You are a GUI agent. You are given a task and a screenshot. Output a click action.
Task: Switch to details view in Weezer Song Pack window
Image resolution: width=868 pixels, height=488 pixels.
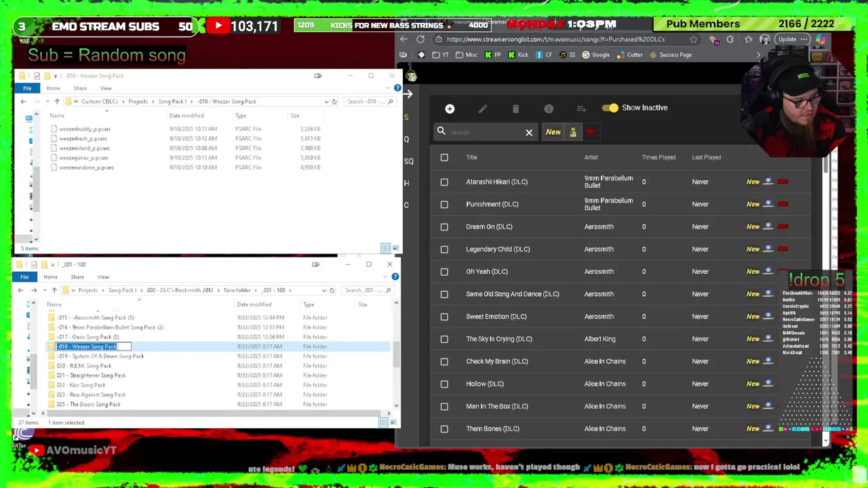385,248
